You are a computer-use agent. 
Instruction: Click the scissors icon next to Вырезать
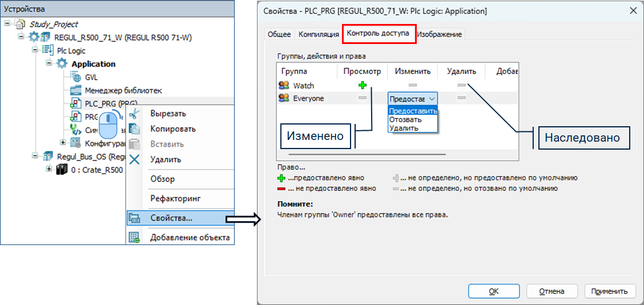click(x=134, y=114)
